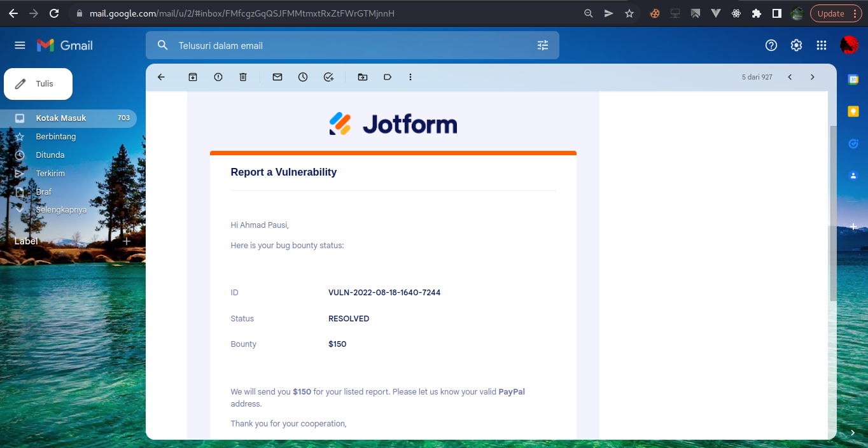The width and height of the screenshot is (868, 448).
Task: Open Google Keep in the side panel
Action: click(x=852, y=111)
